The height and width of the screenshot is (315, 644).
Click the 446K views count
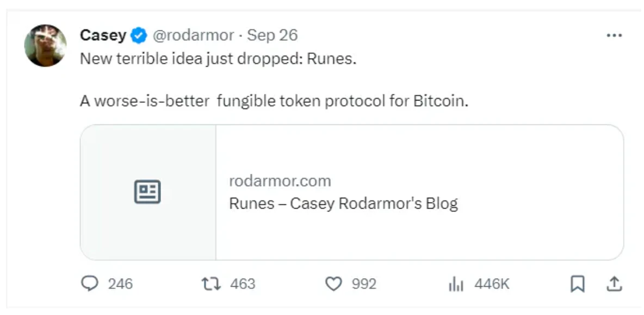click(x=492, y=284)
